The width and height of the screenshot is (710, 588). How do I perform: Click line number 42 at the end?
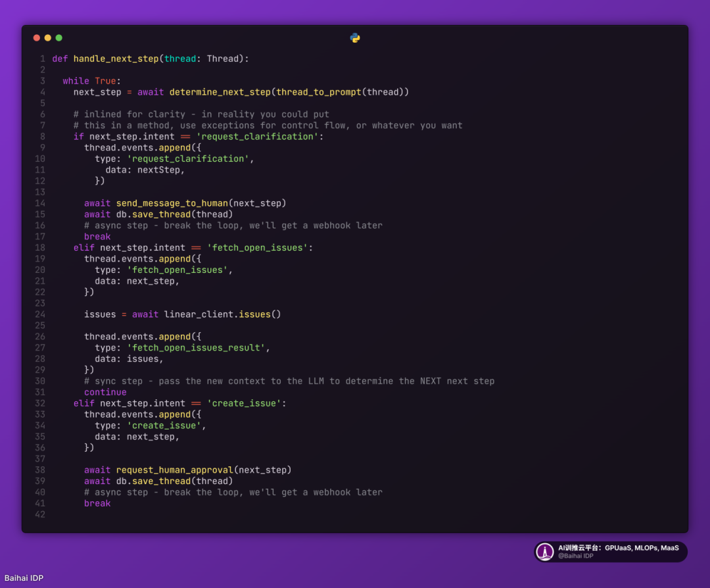[x=40, y=514]
